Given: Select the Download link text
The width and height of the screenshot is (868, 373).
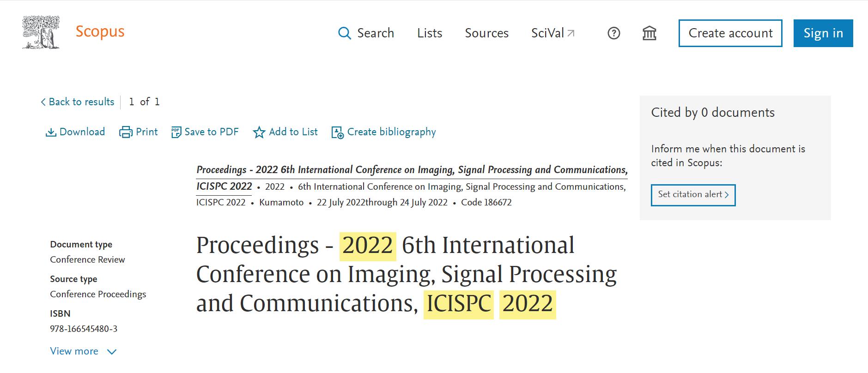Looking at the screenshot, I should click(x=82, y=132).
